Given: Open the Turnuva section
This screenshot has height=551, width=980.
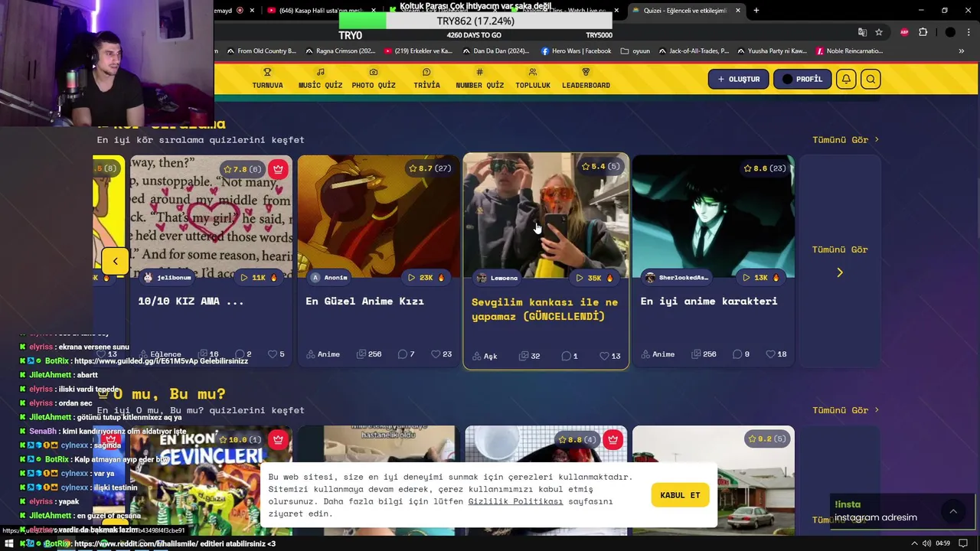Looking at the screenshot, I should point(267,79).
